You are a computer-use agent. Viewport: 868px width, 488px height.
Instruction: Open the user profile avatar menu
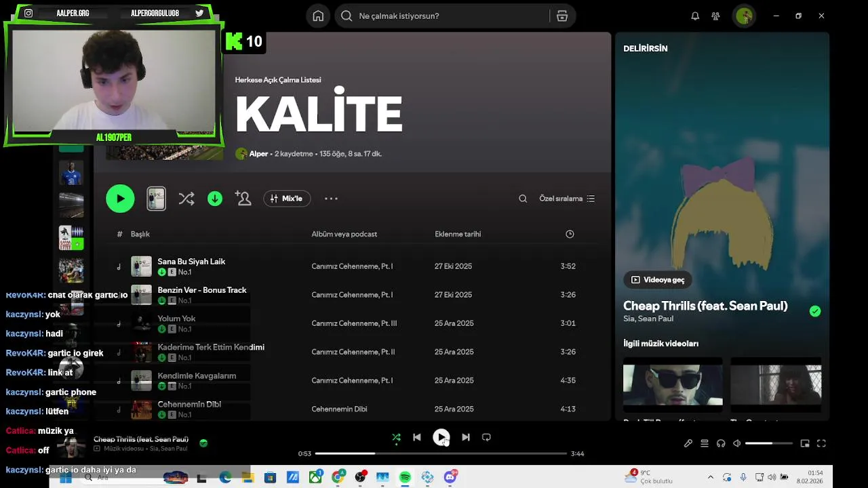pyautogui.click(x=744, y=16)
